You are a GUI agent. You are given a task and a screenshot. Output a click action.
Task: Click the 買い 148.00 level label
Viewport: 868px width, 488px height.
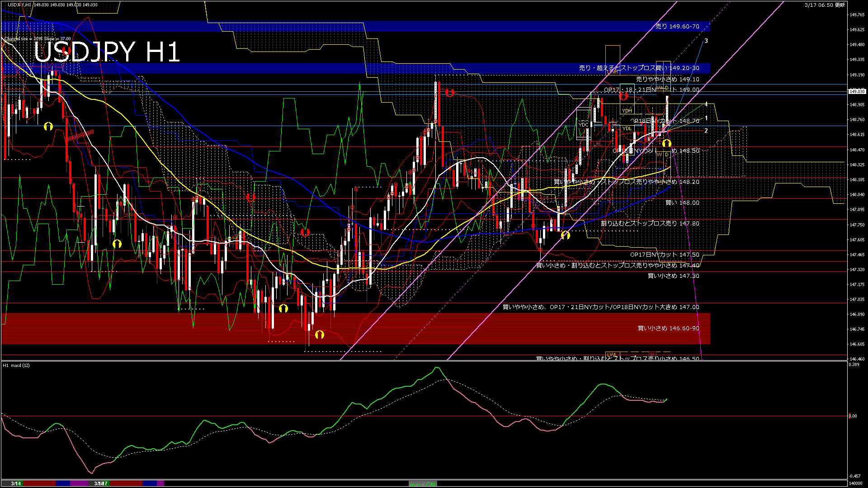click(x=682, y=203)
